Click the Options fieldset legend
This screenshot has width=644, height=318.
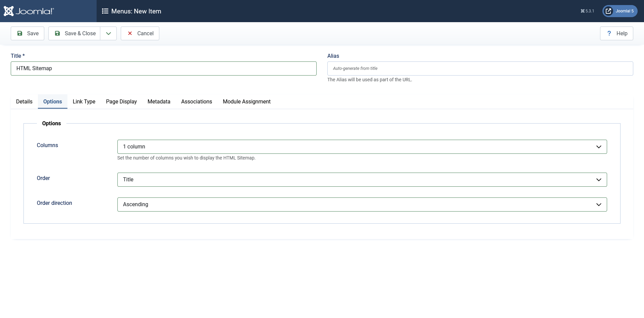pos(52,123)
